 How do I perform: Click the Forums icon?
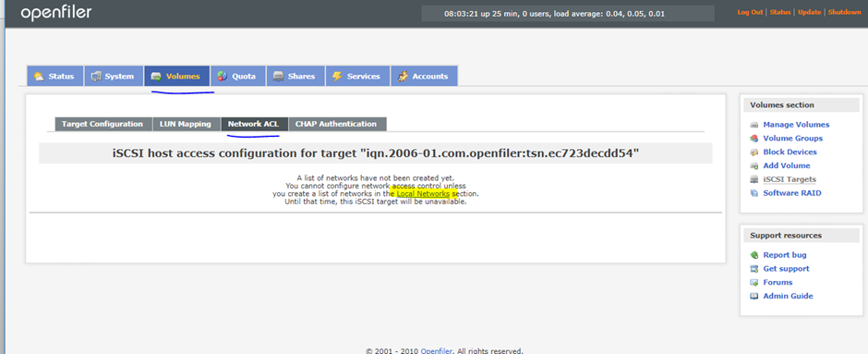click(753, 283)
